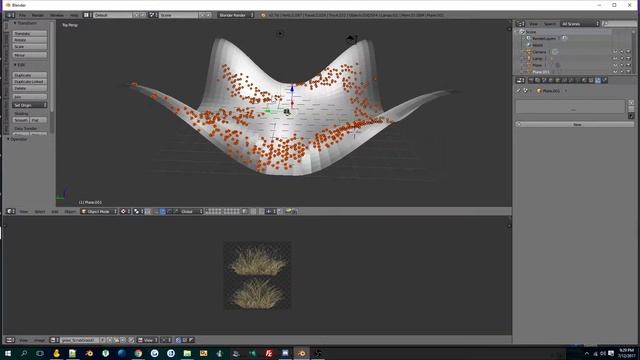Toggle the image pin in image editor header
640x360 pixels.
point(131,340)
